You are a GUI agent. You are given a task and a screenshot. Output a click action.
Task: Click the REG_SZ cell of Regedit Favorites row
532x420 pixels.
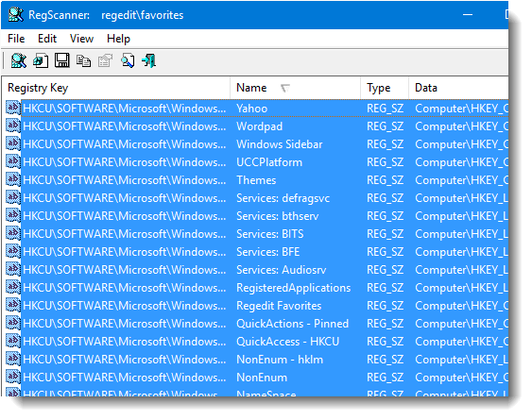coord(386,306)
